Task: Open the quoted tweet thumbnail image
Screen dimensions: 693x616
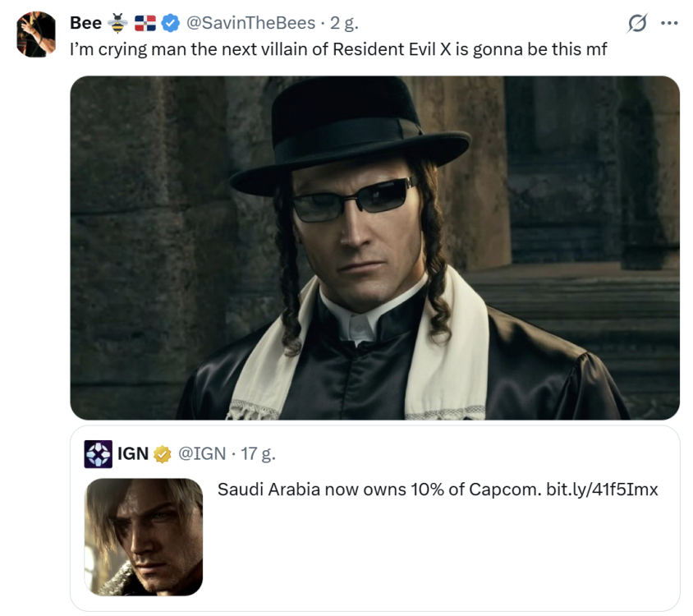Action: [144, 536]
